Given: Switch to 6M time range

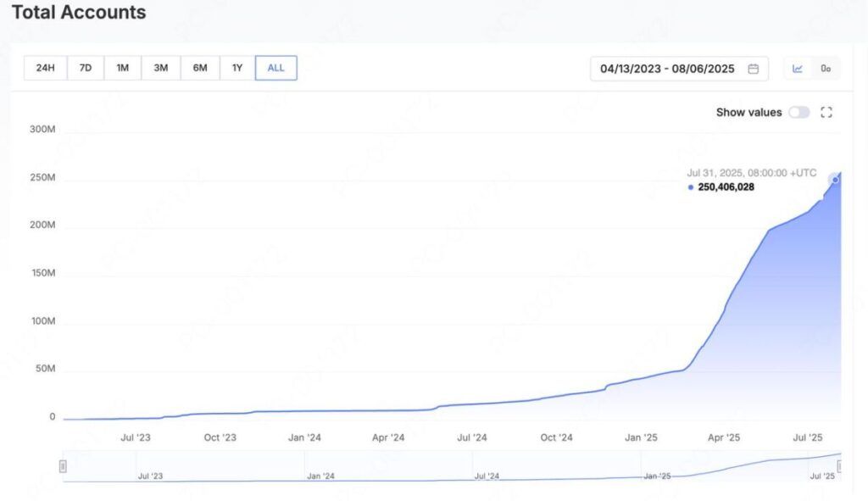Looking at the screenshot, I should tap(200, 68).
